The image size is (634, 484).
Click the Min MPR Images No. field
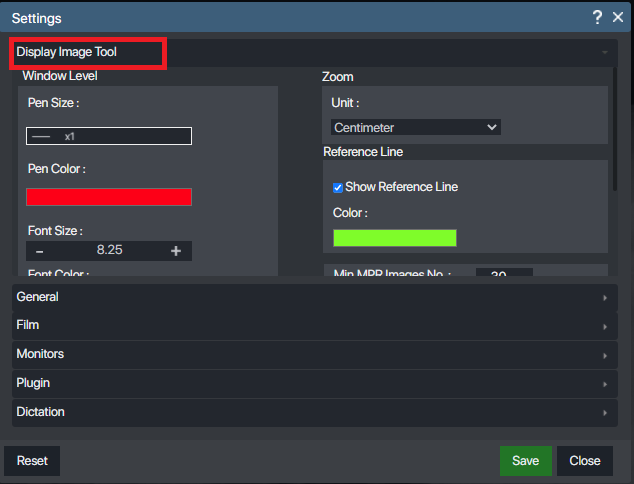(503, 273)
